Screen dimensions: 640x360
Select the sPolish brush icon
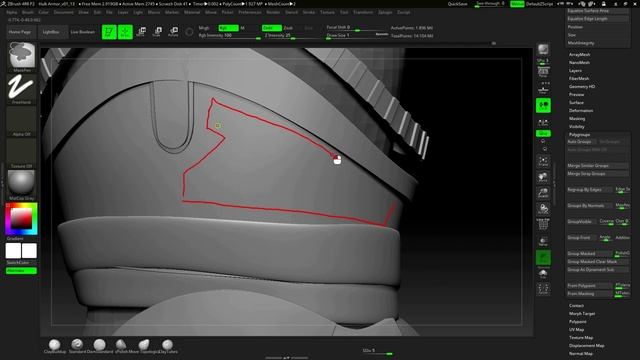click(121, 345)
